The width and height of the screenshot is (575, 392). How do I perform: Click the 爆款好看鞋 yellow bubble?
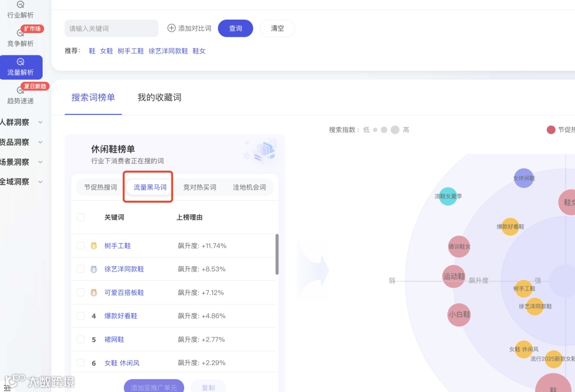(x=510, y=227)
